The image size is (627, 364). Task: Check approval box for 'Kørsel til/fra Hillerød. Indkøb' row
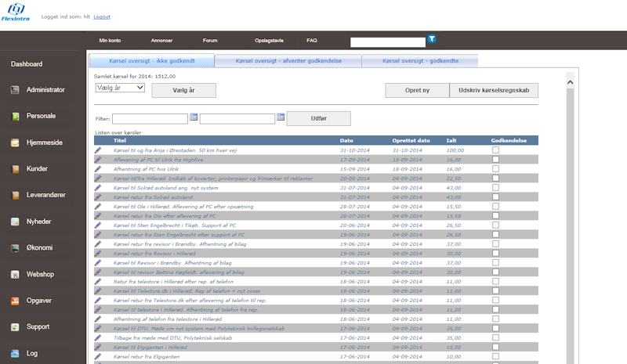tap(496, 178)
